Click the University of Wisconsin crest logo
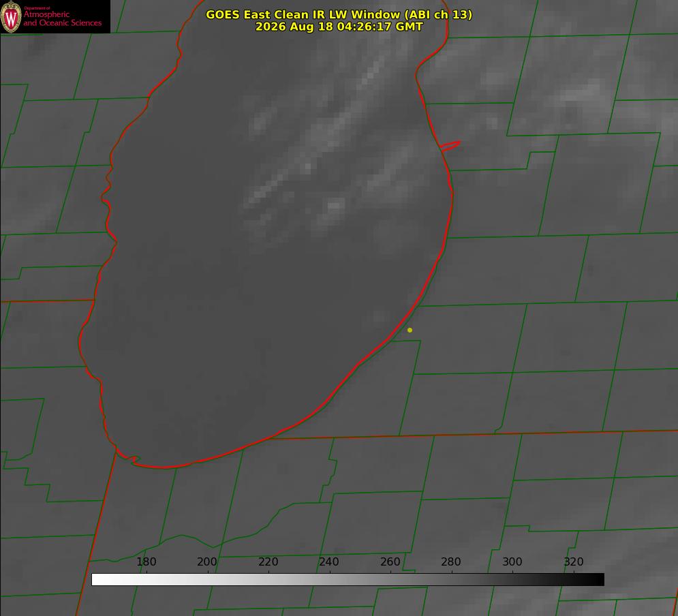The width and height of the screenshot is (678, 616). pos(11,16)
